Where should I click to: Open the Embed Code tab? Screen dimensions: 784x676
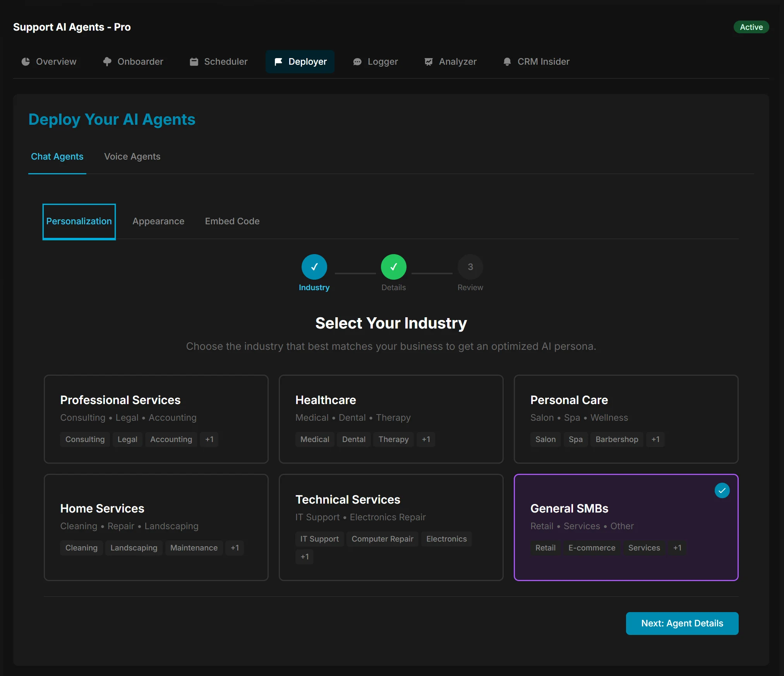pyautogui.click(x=232, y=221)
